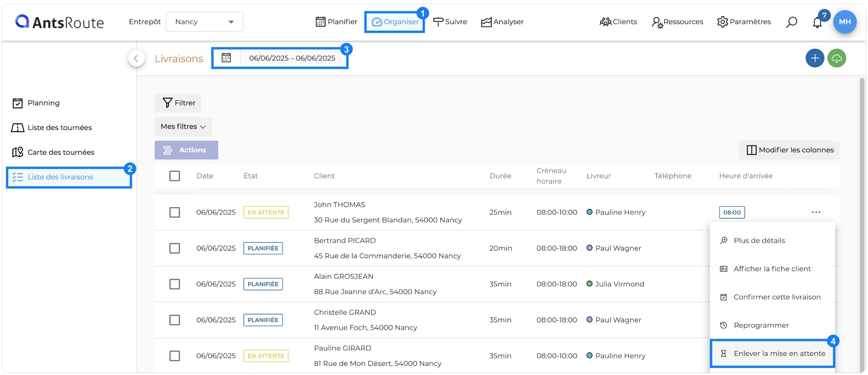Image resolution: width=868 pixels, height=375 pixels.
Task: Open the calendar icon next to date range
Action: [226, 58]
